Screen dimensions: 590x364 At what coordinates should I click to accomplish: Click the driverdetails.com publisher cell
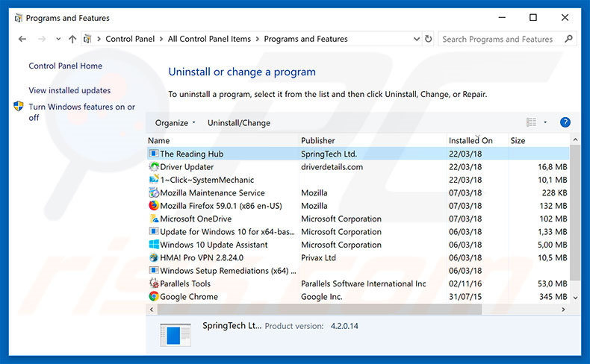(x=332, y=167)
